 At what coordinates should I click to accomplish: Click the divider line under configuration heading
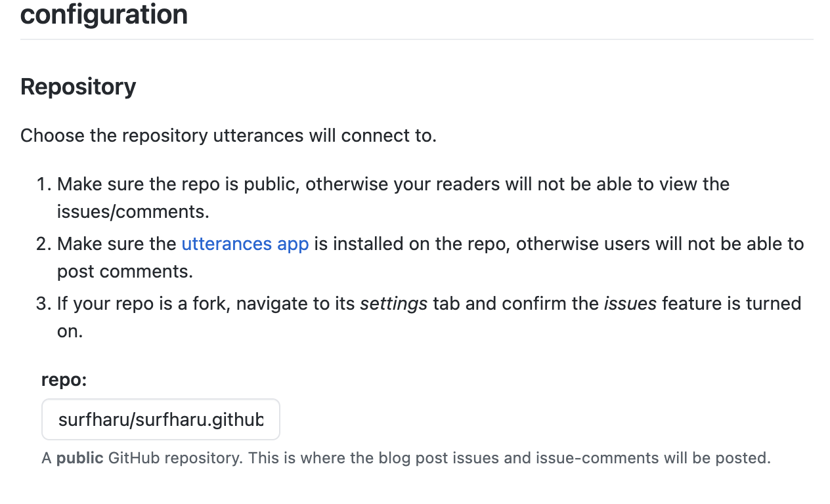click(x=416, y=39)
